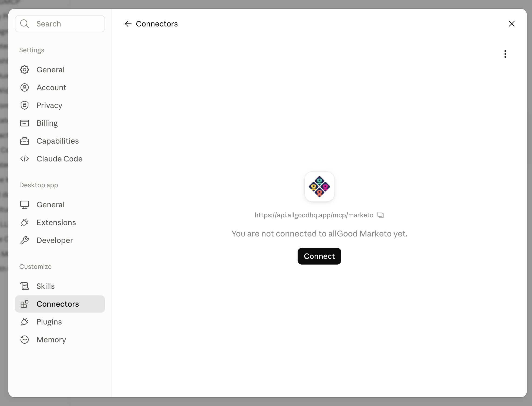Image resolution: width=532 pixels, height=406 pixels.
Task: Click the Plugins plug icon
Action: pyautogui.click(x=25, y=322)
